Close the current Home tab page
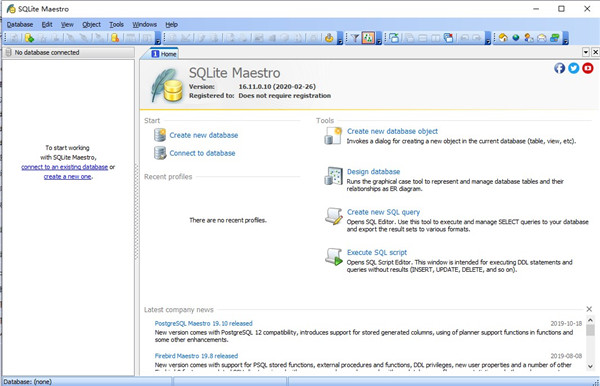 [595, 52]
